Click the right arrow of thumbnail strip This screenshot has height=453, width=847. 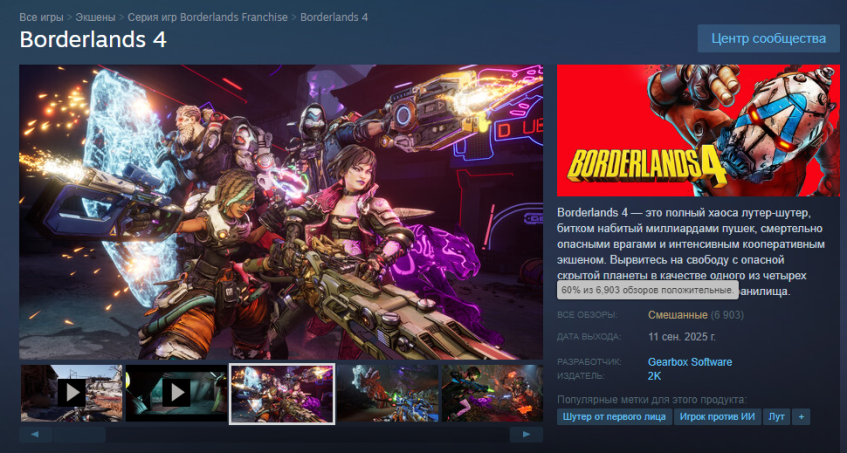[x=526, y=435]
